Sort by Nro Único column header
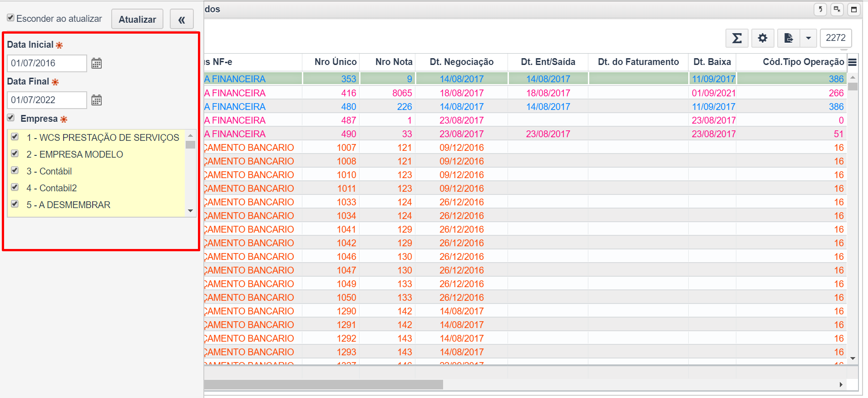 (x=331, y=62)
